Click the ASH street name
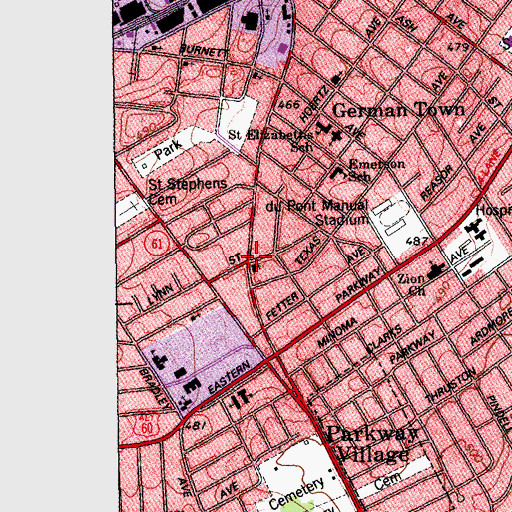Viewport: 512px width, 512px height. [x=406, y=23]
